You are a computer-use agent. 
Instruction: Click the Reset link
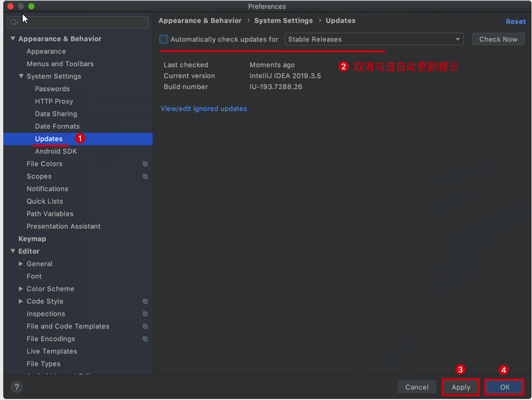click(516, 22)
